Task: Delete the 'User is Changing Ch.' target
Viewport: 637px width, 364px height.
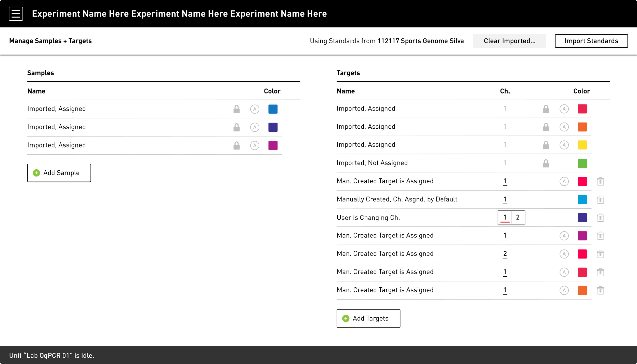Action: coord(600,218)
